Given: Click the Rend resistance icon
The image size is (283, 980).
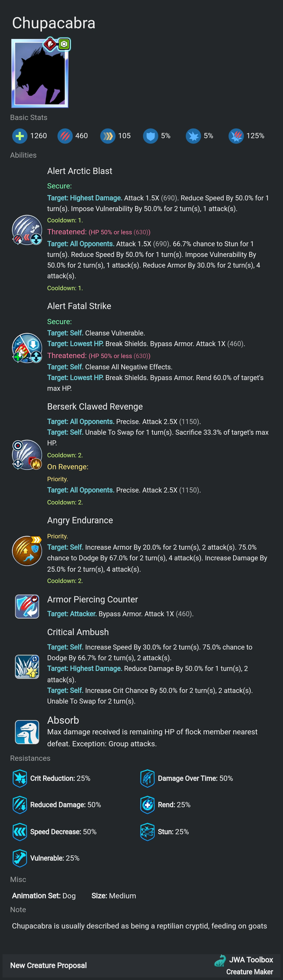Looking at the screenshot, I should 147,805.
